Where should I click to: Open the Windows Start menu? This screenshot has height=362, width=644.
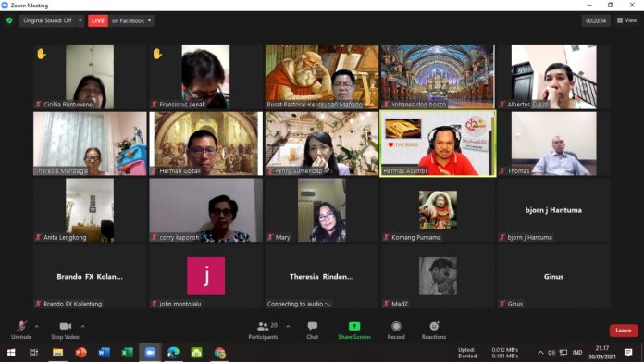pyautogui.click(x=11, y=353)
